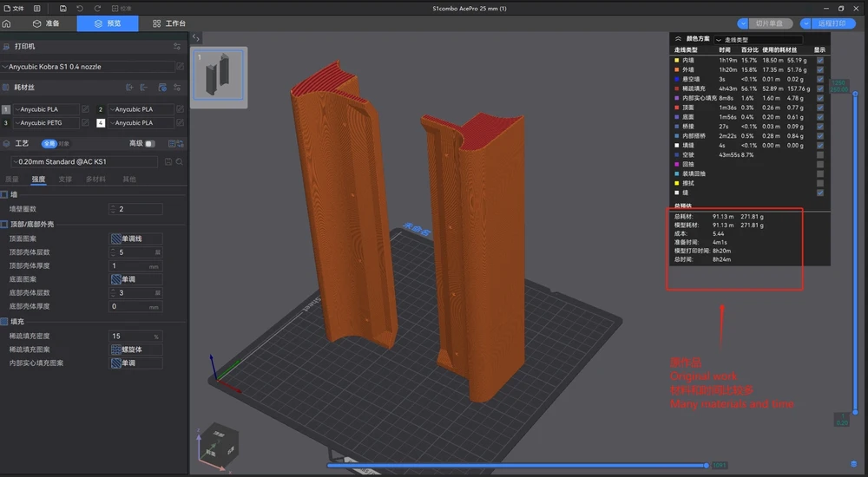The image size is (868, 477).
Task: Click the undo arrow icon
Action: pos(80,9)
